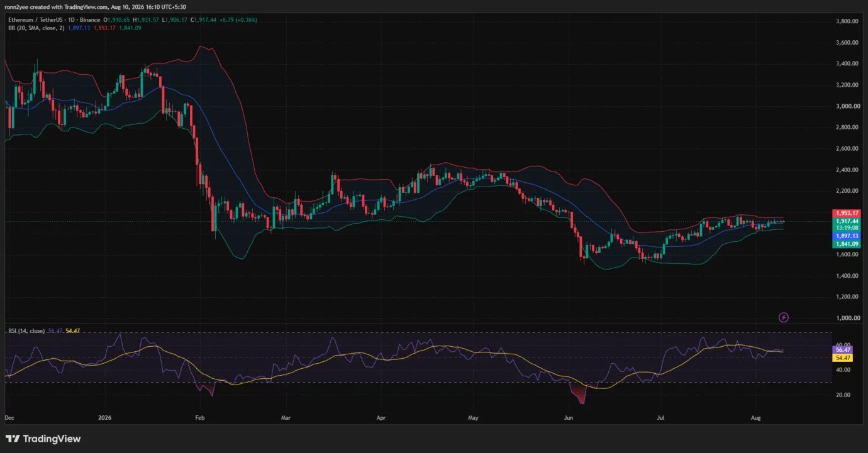The image size is (868, 453).
Task: Click the purple lightning bolt icon
Action: point(784,317)
